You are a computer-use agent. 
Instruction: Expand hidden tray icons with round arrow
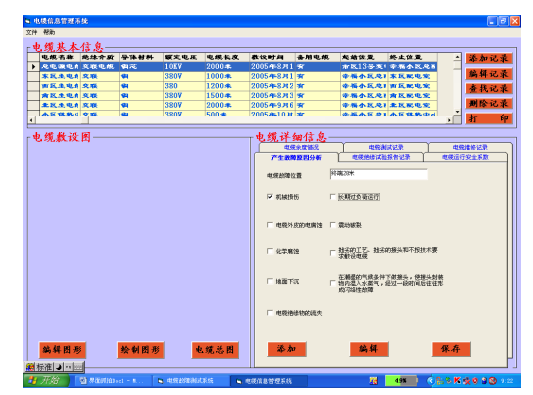[x=430, y=381]
